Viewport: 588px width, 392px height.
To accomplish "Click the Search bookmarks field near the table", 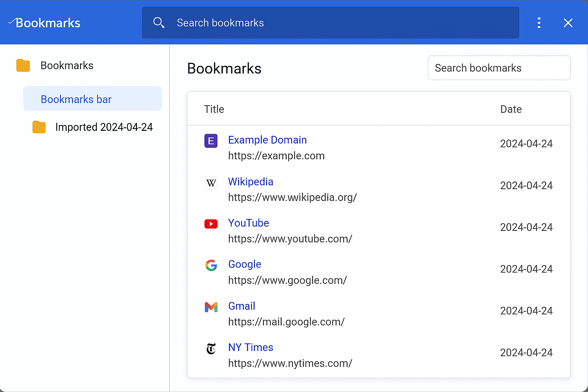I will pyautogui.click(x=499, y=68).
